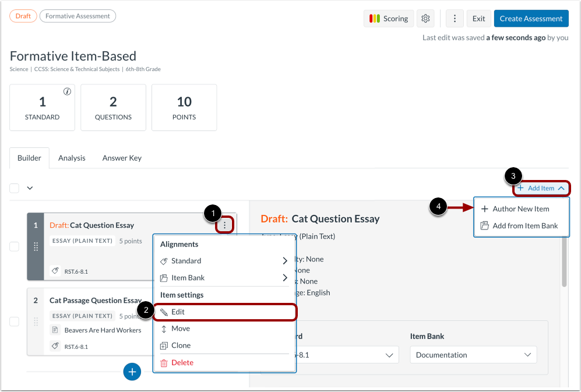Image resolution: width=581 pixels, height=392 pixels.
Task: Click bank icon beside Add from Item Bank
Action: tap(484, 225)
